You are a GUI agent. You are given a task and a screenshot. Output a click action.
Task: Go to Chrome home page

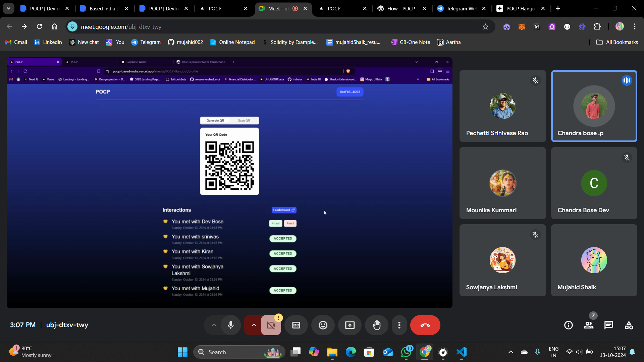click(54, 26)
